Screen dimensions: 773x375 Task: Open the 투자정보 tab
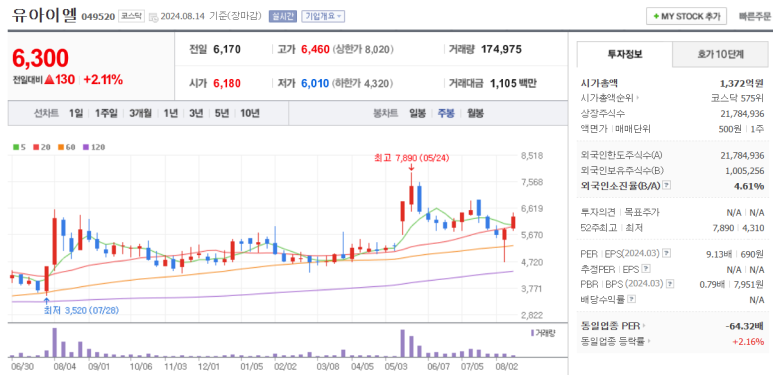point(625,54)
